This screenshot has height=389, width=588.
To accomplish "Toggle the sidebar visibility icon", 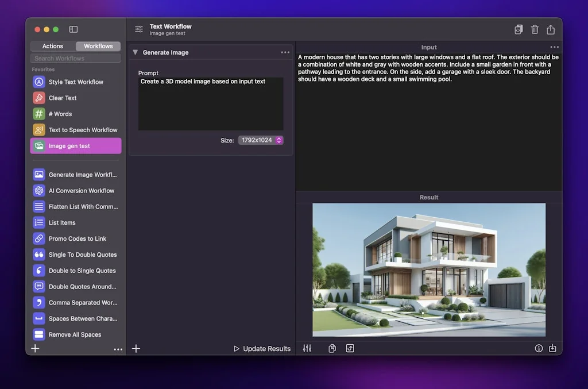I will point(73,29).
